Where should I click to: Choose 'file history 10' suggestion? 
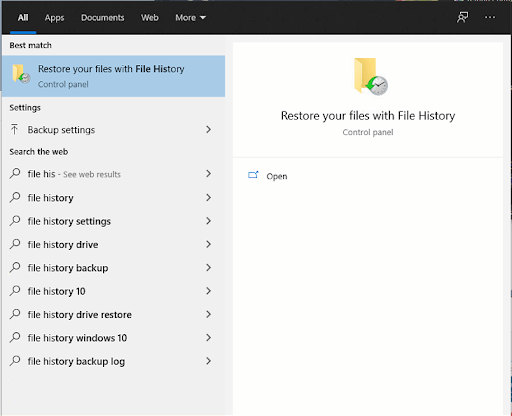tap(113, 291)
